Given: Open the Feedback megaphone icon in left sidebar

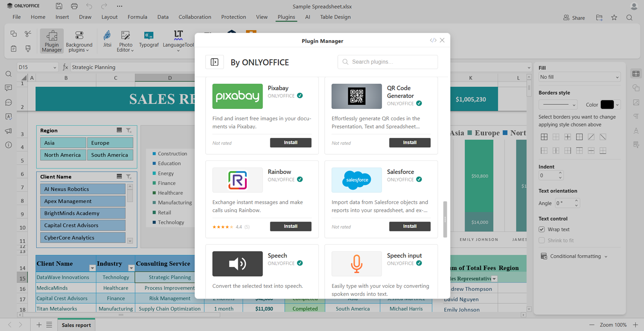Looking at the screenshot, I should point(8,131).
